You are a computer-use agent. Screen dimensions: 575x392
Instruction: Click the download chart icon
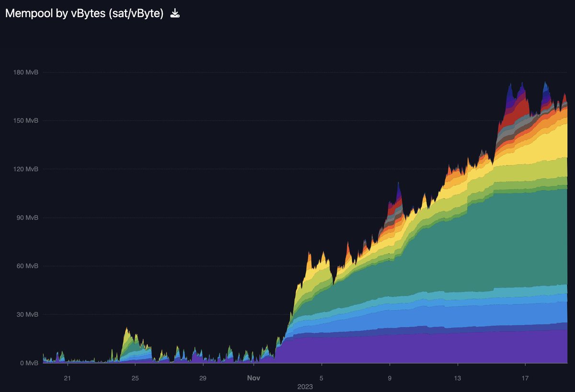[175, 13]
